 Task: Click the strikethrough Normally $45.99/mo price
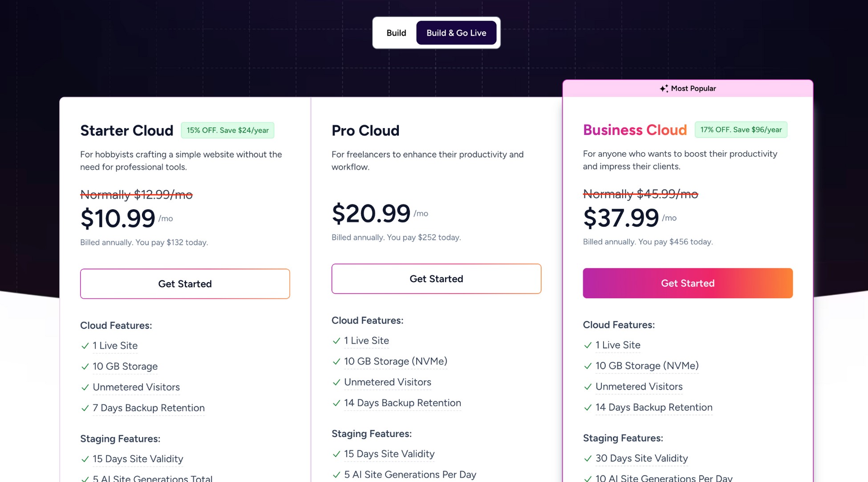point(641,194)
